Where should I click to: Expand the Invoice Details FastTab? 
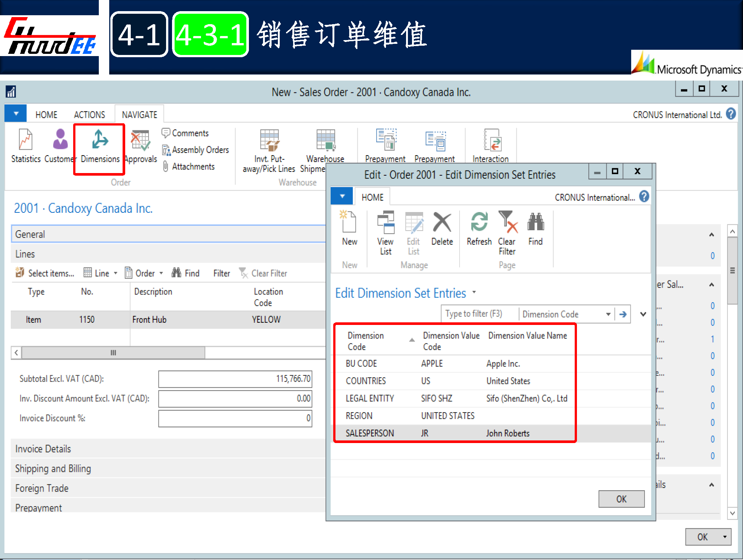point(43,449)
